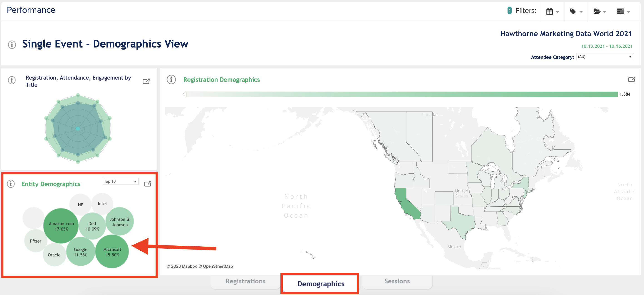Expand the Registration Demographics map panel
The height and width of the screenshot is (295, 644).
[632, 79]
